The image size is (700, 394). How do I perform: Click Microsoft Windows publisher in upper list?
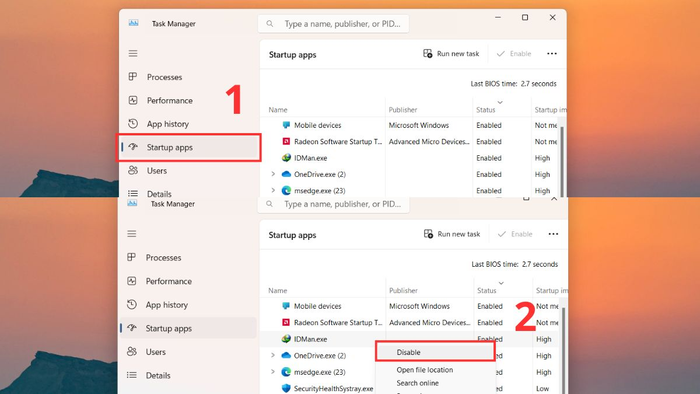(x=419, y=125)
